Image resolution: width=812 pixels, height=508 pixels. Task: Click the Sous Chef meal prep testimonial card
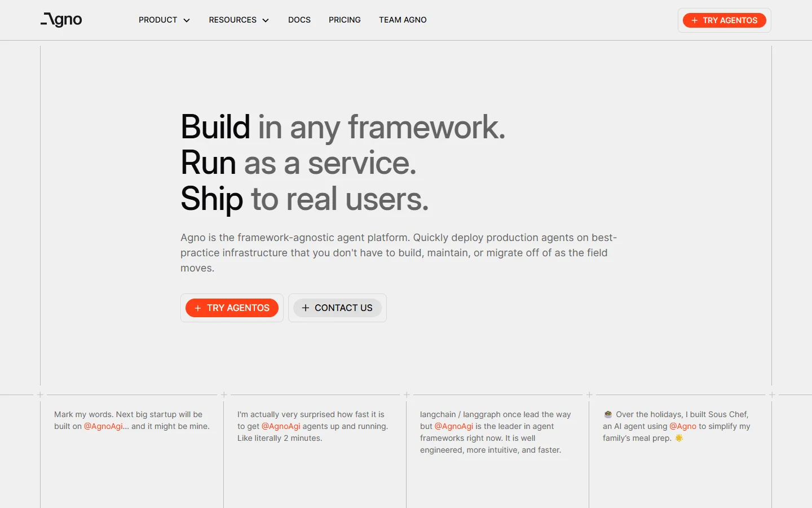click(677, 426)
